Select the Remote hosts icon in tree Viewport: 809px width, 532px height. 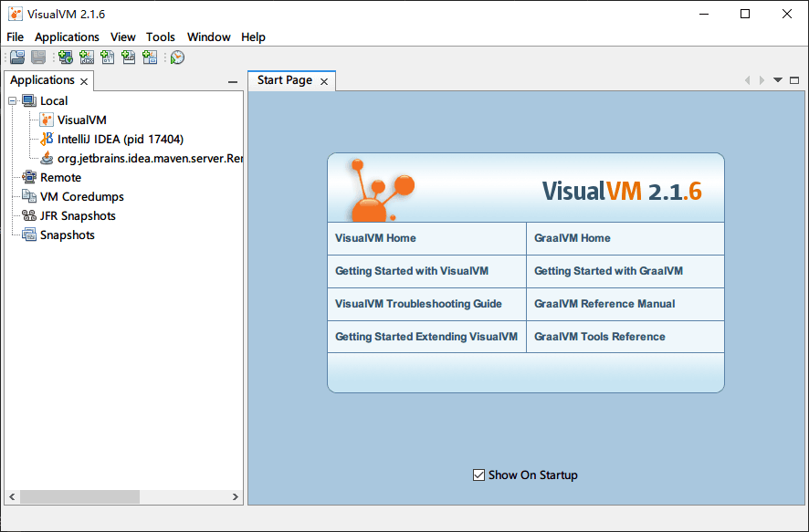(x=29, y=177)
